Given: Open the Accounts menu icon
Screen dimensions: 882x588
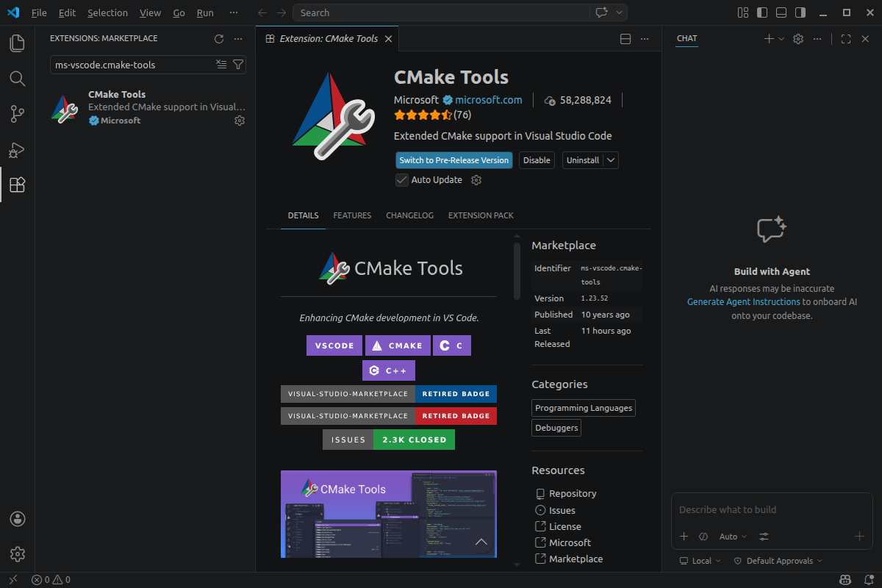Looking at the screenshot, I should (x=18, y=519).
